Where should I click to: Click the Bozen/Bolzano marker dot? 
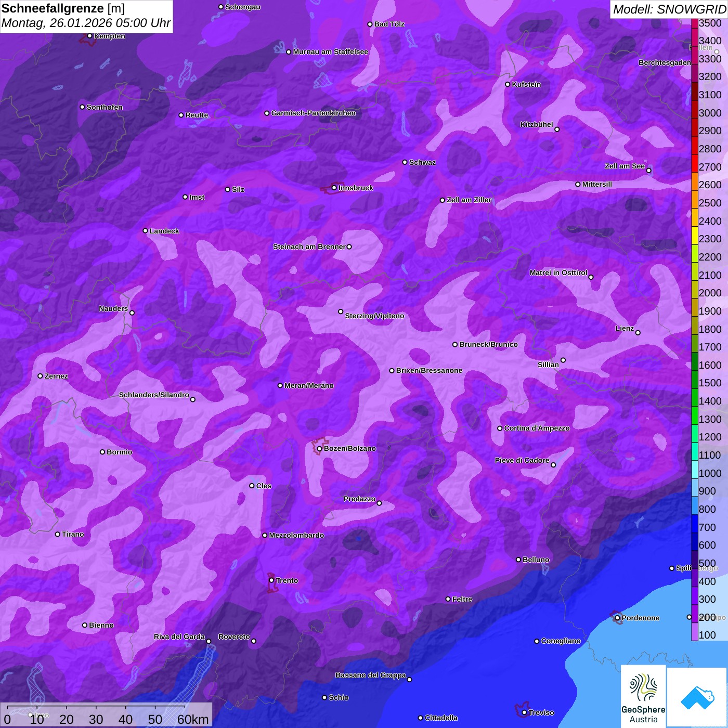(319, 449)
